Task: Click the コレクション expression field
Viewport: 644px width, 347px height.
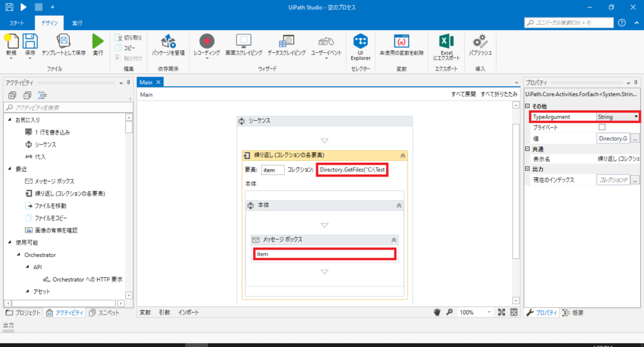Action: coord(352,170)
